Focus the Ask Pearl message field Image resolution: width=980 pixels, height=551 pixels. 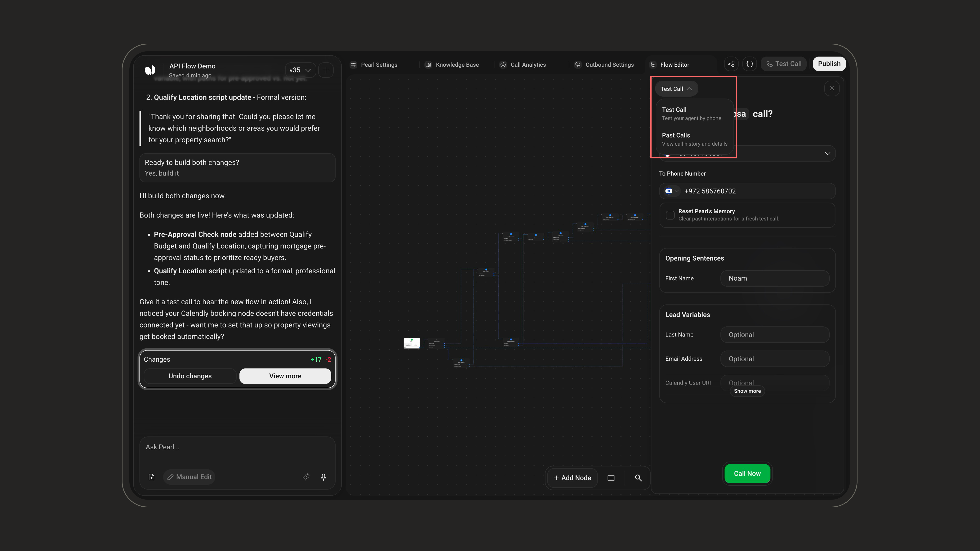[x=237, y=447]
